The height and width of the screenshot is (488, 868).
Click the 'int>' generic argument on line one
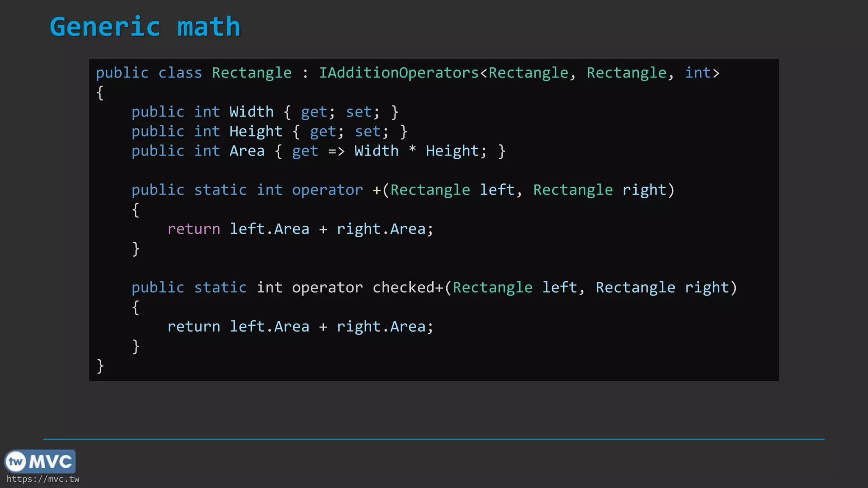click(x=702, y=73)
